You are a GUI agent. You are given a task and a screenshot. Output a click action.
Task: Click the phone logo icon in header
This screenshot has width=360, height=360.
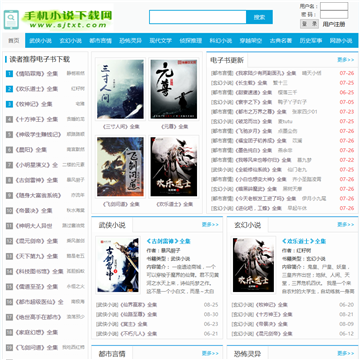coord(11,20)
